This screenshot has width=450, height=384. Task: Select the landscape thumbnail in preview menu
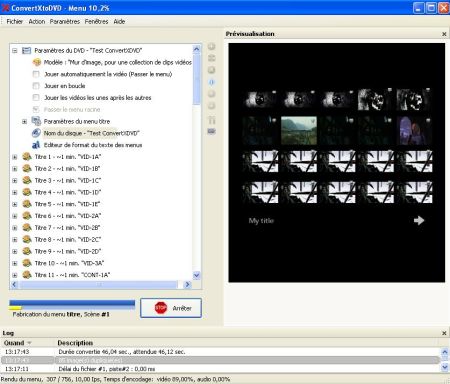[x=299, y=130]
